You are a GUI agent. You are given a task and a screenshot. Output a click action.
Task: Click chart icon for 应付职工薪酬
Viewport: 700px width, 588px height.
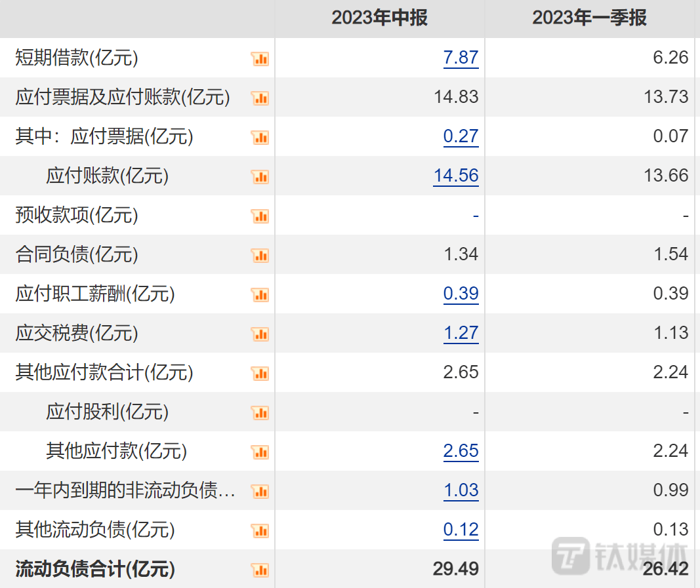260,295
